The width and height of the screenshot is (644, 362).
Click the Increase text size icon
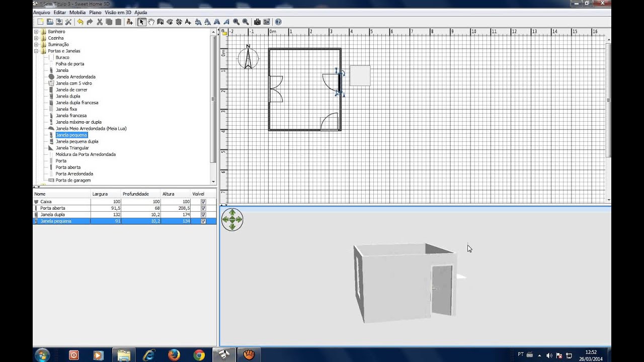198,22
